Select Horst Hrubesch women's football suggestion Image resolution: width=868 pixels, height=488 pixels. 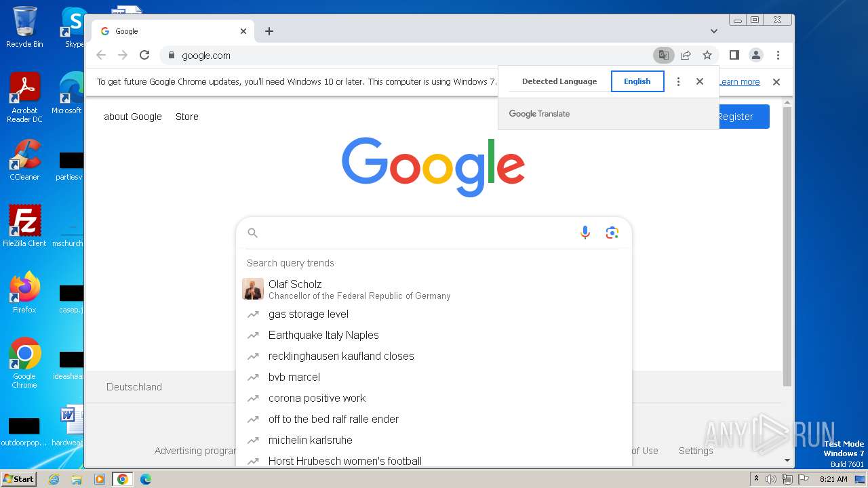coord(434,460)
